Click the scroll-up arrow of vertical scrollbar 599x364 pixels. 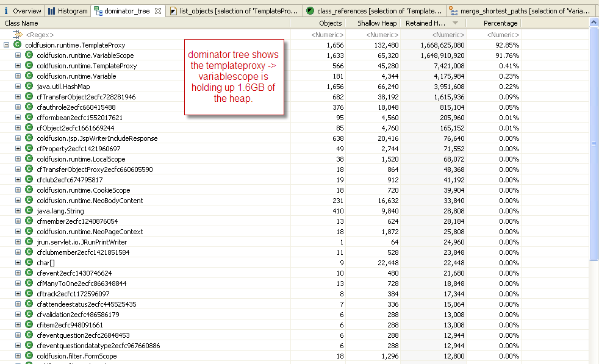tap(594, 23)
